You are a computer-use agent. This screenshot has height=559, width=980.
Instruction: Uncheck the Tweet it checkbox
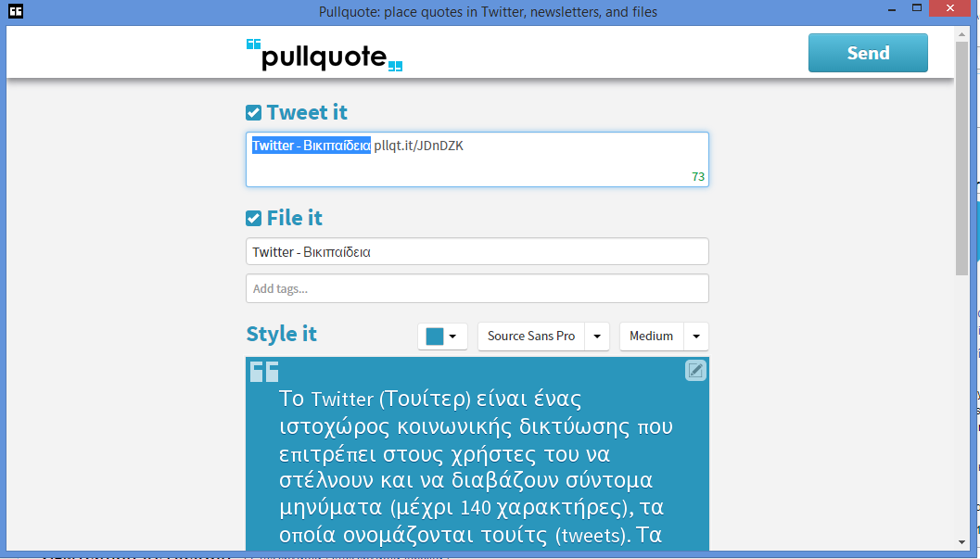tap(254, 113)
